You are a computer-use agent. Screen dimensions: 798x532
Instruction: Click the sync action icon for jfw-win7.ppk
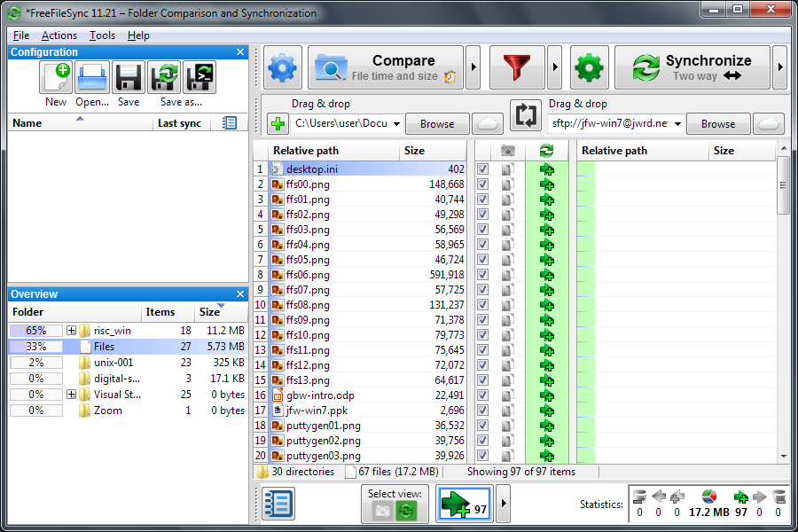pyautogui.click(x=547, y=411)
